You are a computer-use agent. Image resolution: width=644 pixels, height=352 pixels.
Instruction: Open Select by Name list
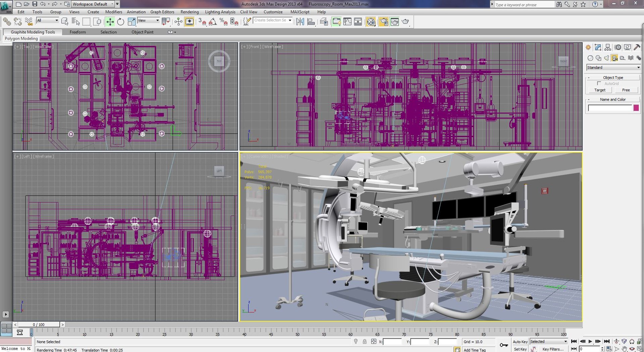tap(75, 22)
